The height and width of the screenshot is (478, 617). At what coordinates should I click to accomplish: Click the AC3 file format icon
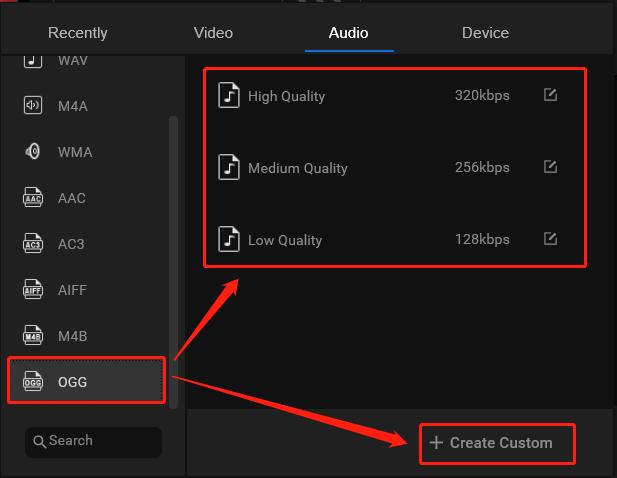[x=33, y=244]
